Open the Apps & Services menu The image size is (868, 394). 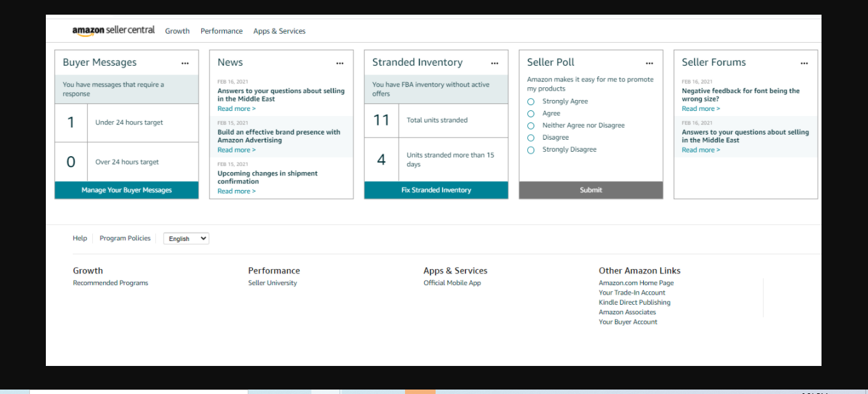(279, 31)
